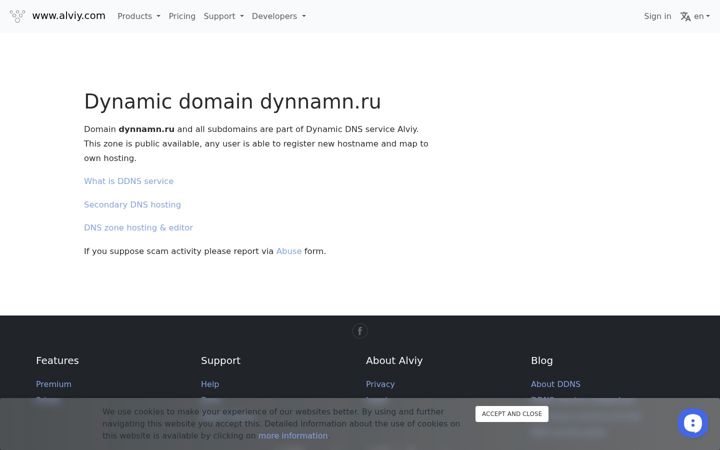The image size is (720, 450).
Task: Open the Secondary DNS hosting link
Action: [x=132, y=204]
